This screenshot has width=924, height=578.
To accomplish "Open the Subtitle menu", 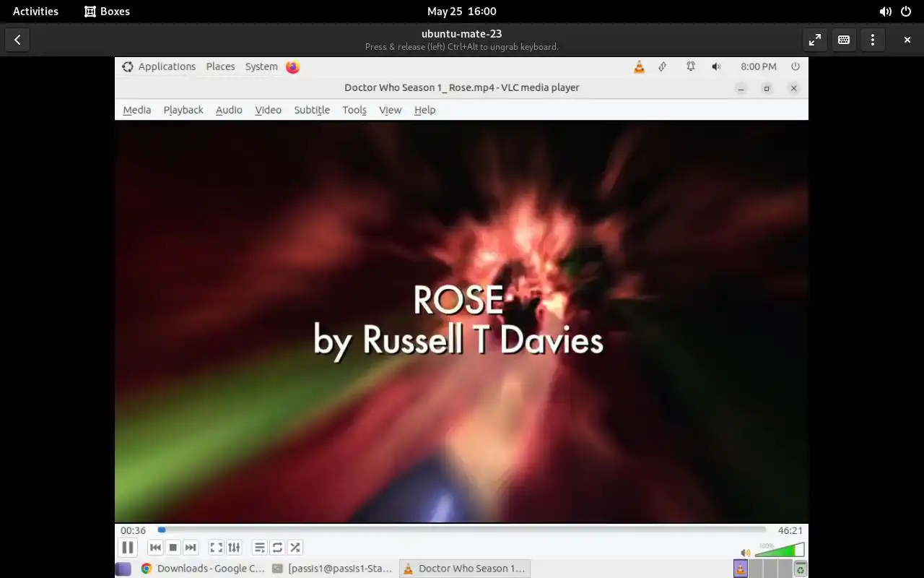I will 312,110.
